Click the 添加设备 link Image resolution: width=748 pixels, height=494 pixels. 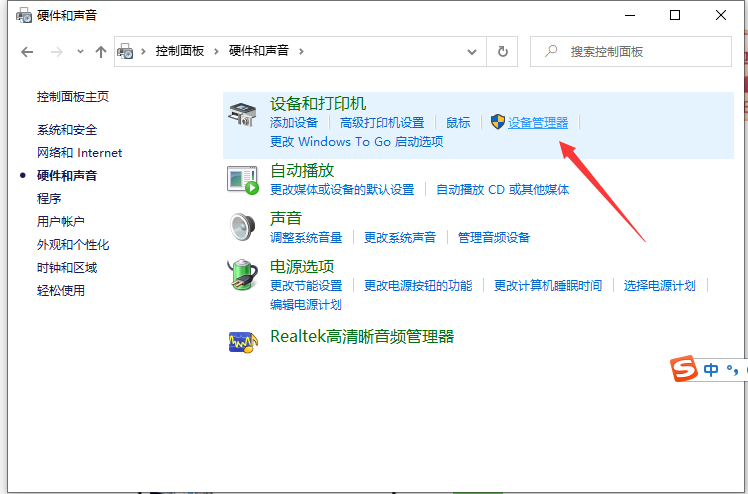pos(294,123)
